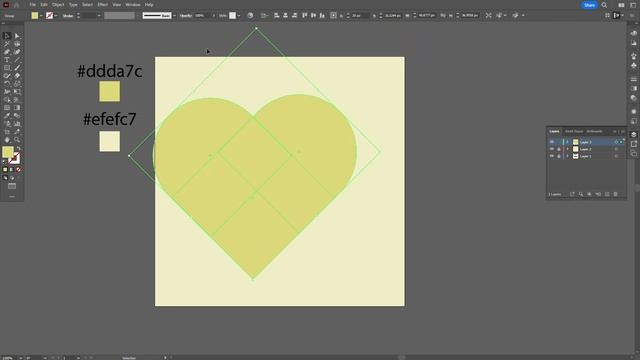Hide Layer 1 with eye icon
Screen dimensions: 640x360
[x=552, y=156]
